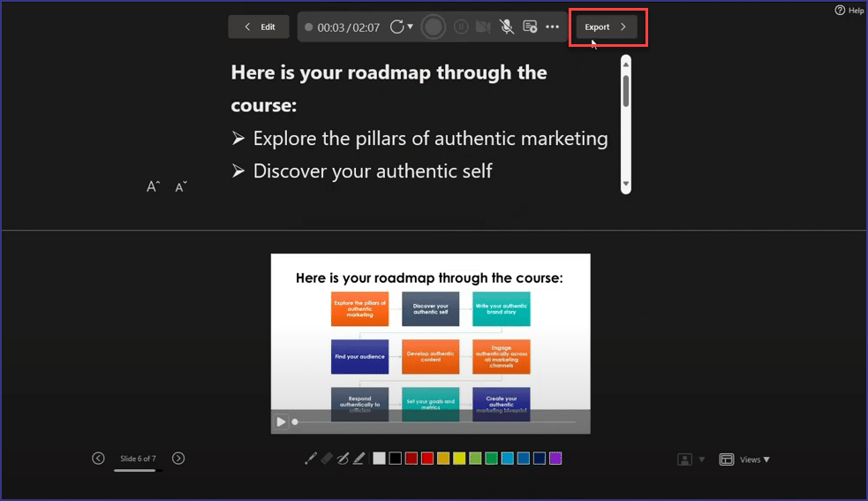Choose the purple ink color

click(555, 459)
